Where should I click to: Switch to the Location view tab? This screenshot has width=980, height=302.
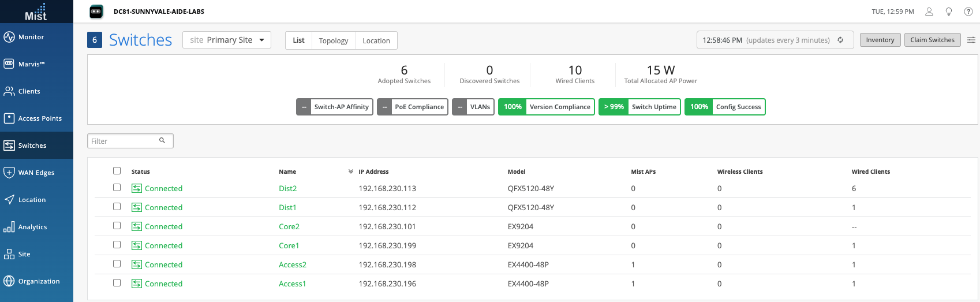376,40
